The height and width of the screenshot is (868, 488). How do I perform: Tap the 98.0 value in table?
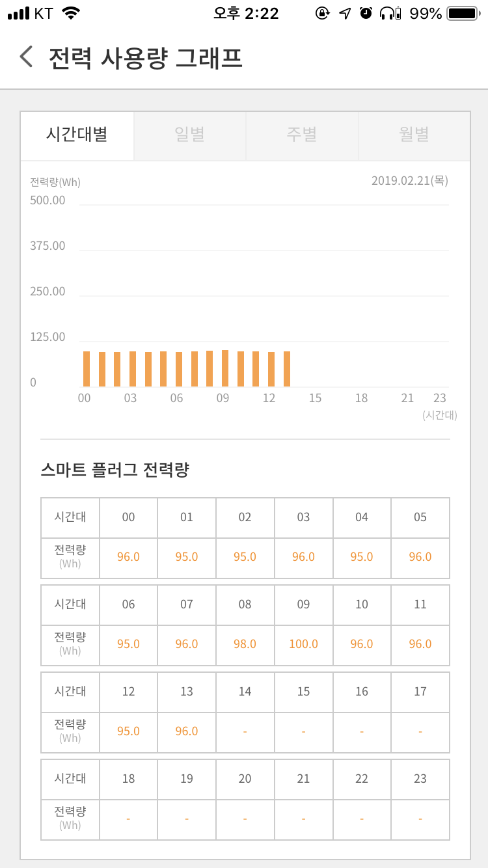click(245, 644)
